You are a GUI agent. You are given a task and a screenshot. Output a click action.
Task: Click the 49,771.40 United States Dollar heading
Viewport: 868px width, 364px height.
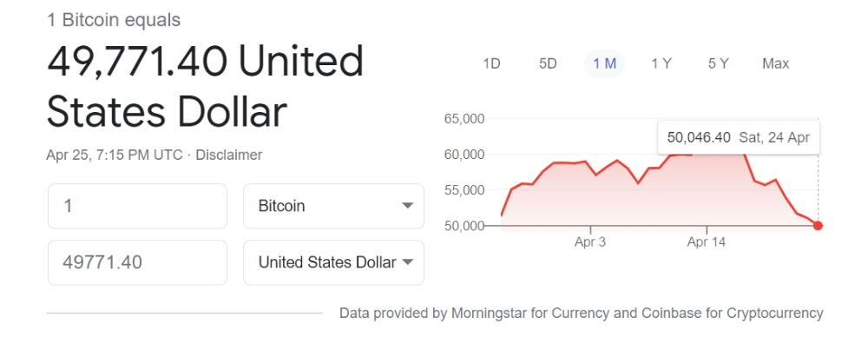(x=205, y=87)
